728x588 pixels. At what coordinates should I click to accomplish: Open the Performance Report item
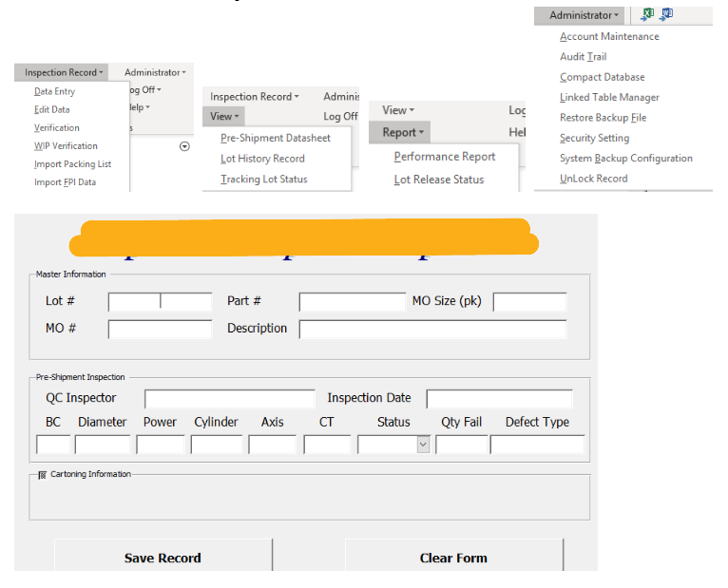[x=445, y=157]
